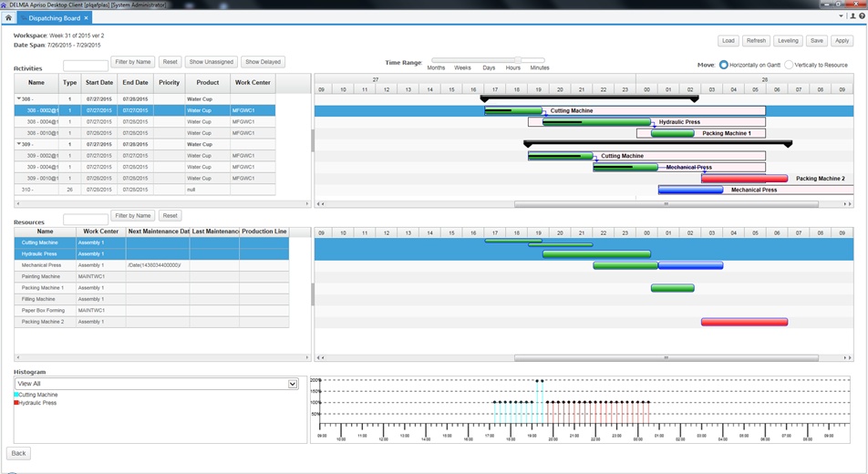Screen dimensions: 868x474
Task: Click the red Hydraulic Press legend swatch
Action: [x=16, y=403]
